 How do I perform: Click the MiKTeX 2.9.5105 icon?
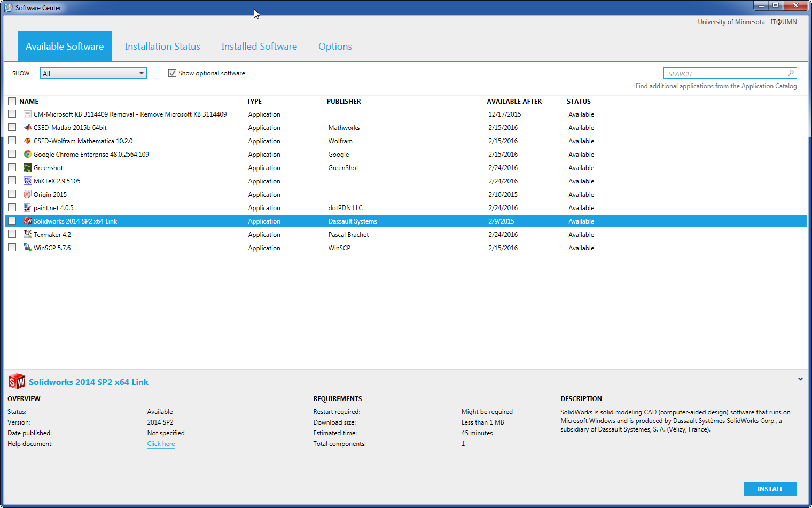[x=27, y=181]
